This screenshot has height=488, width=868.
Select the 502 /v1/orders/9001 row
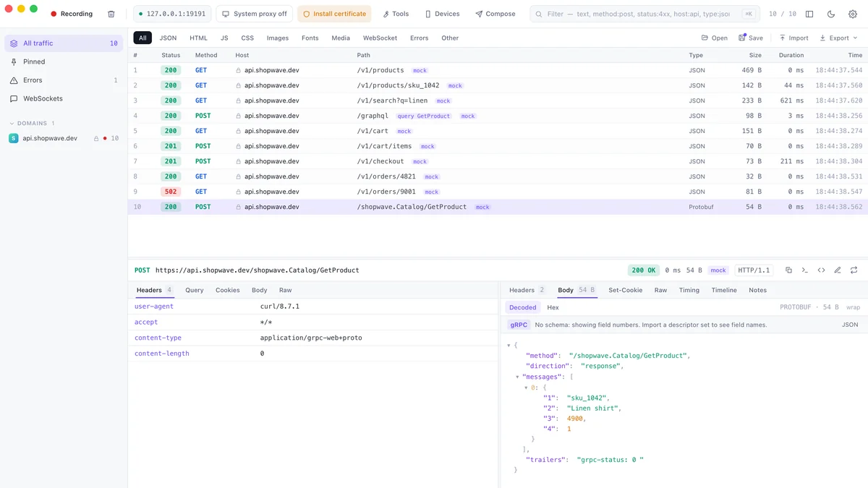[498, 192]
